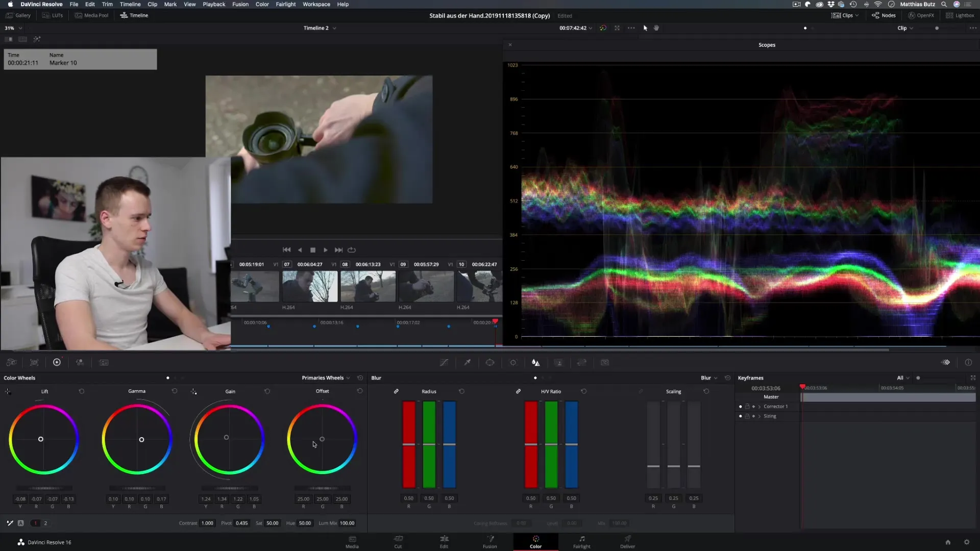Screen dimensions: 980x551
Task: Open the File menu
Action: pos(74,4)
